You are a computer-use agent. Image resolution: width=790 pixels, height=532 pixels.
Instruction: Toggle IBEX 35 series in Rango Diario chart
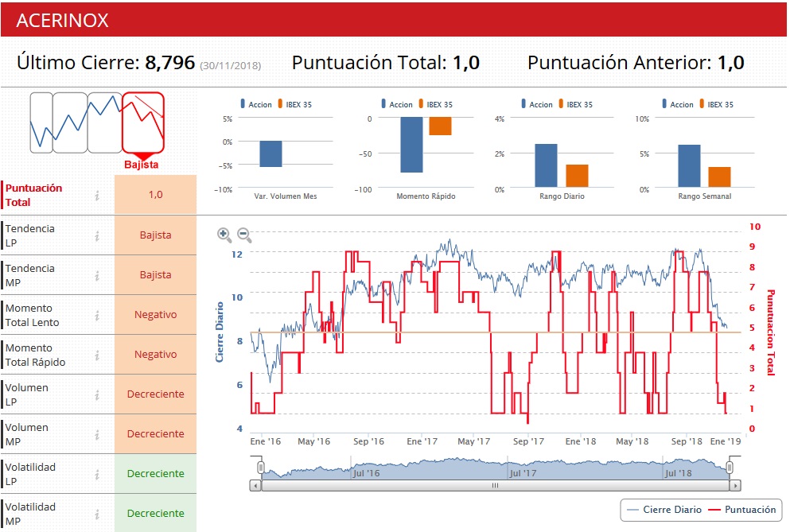tap(576, 104)
